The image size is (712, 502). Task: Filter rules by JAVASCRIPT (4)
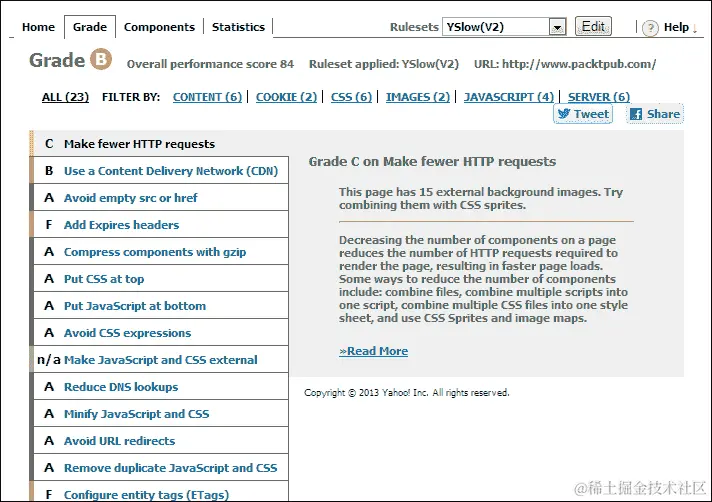[509, 97]
